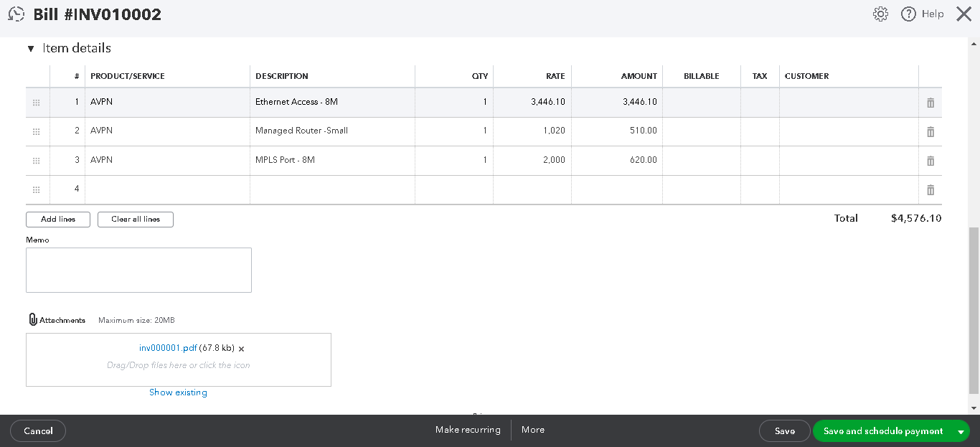The image size is (980, 447).
Task: Click the vertical scrollbar thumb
Action: pos(974,311)
